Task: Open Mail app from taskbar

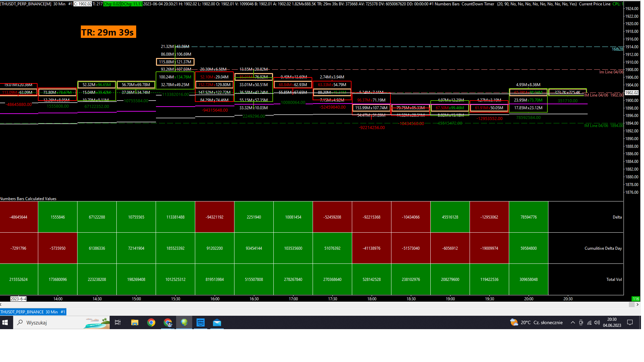Action: point(217,322)
